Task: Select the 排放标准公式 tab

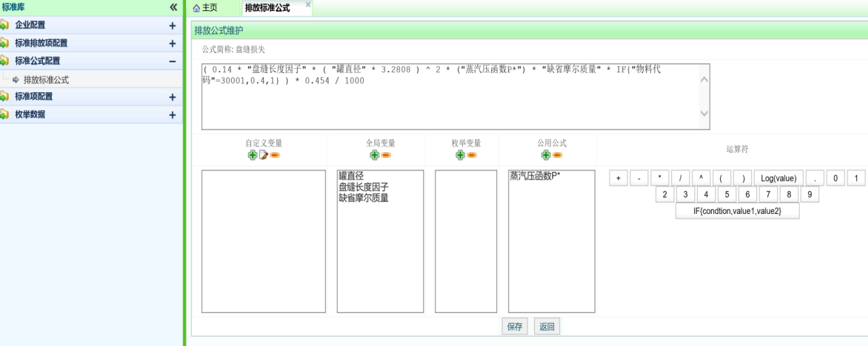Action: (x=267, y=8)
